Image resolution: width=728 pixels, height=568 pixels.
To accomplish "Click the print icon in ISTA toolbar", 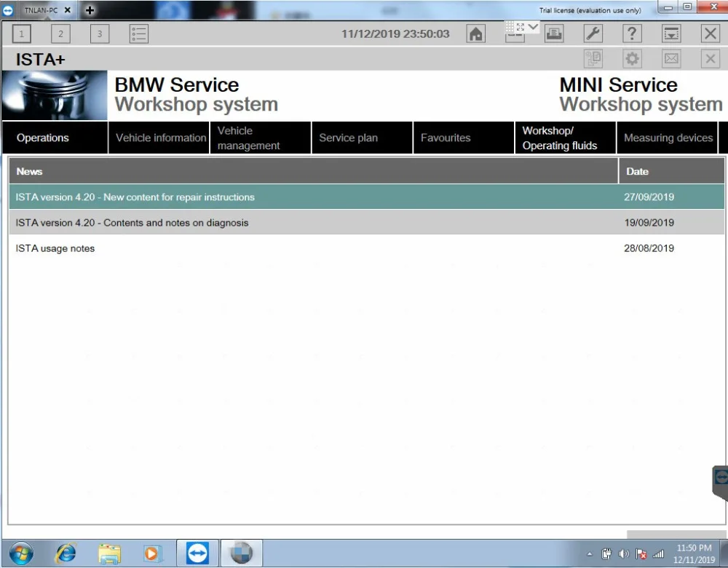I will [554, 34].
